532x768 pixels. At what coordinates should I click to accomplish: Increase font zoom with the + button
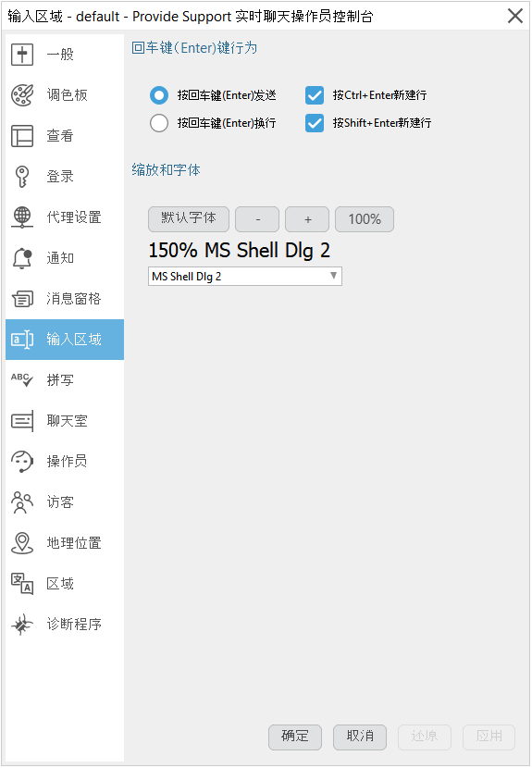307,219
